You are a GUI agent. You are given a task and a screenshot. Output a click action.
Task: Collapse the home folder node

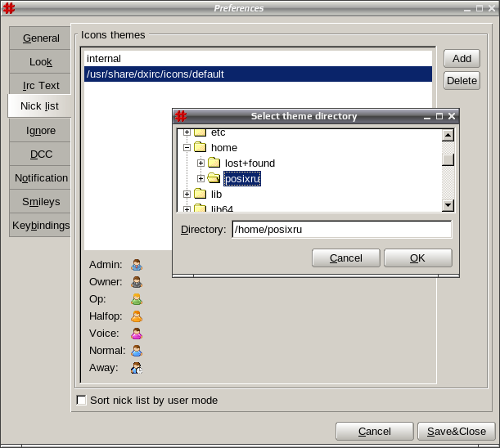[187, 147]
